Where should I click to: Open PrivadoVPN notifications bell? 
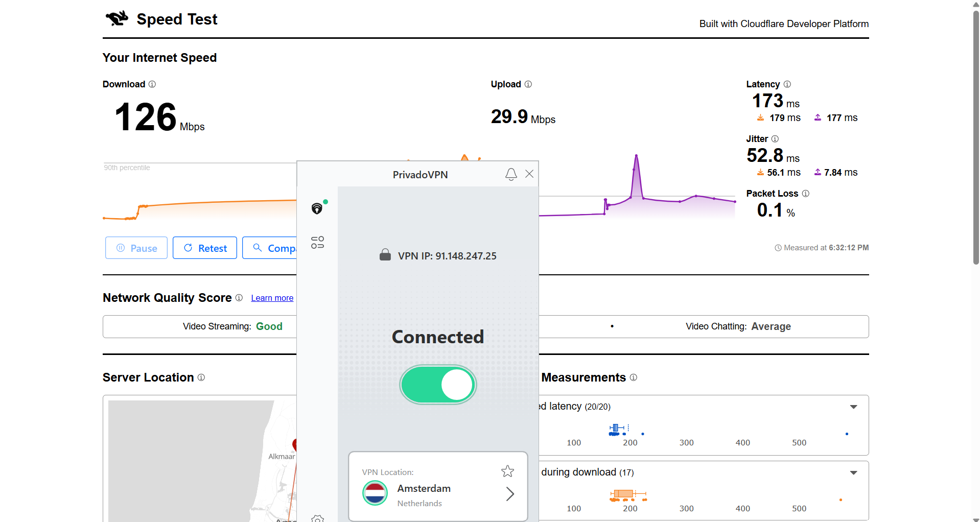click(511, 174)
